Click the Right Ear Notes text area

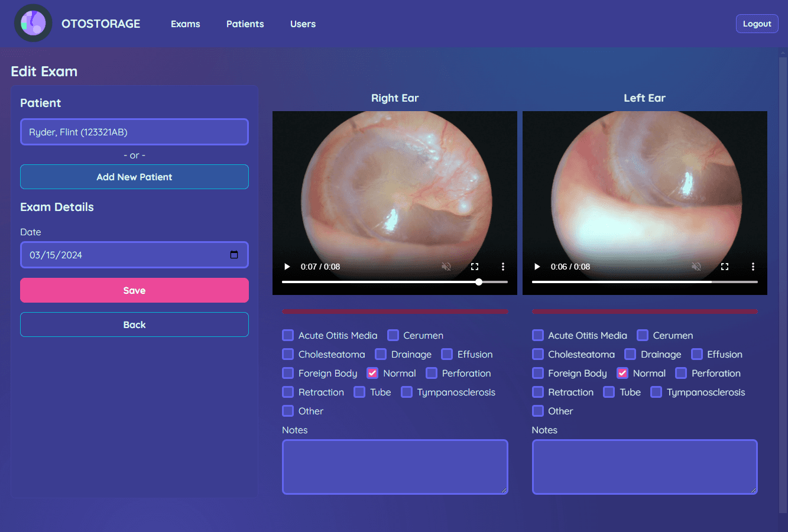click(x=395, y=467)
